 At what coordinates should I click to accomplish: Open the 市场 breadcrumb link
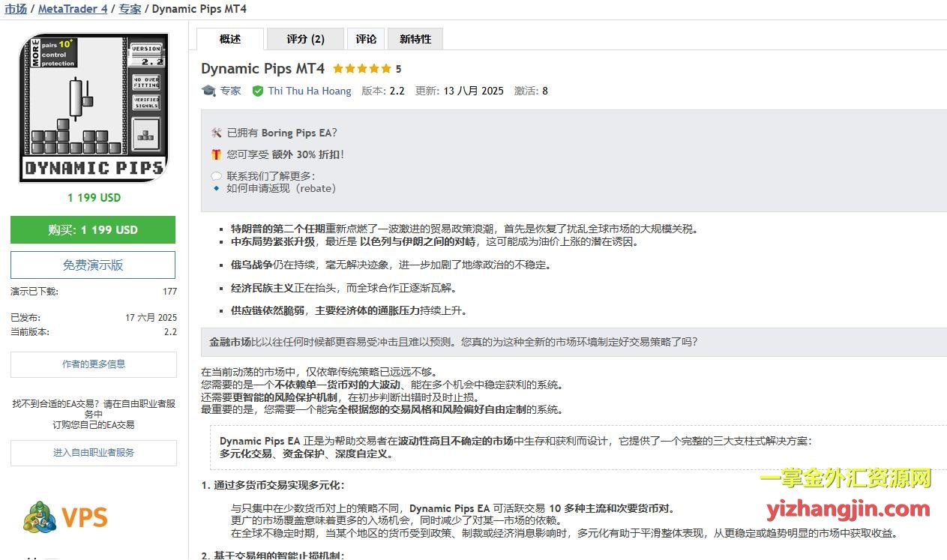point(16,9)
